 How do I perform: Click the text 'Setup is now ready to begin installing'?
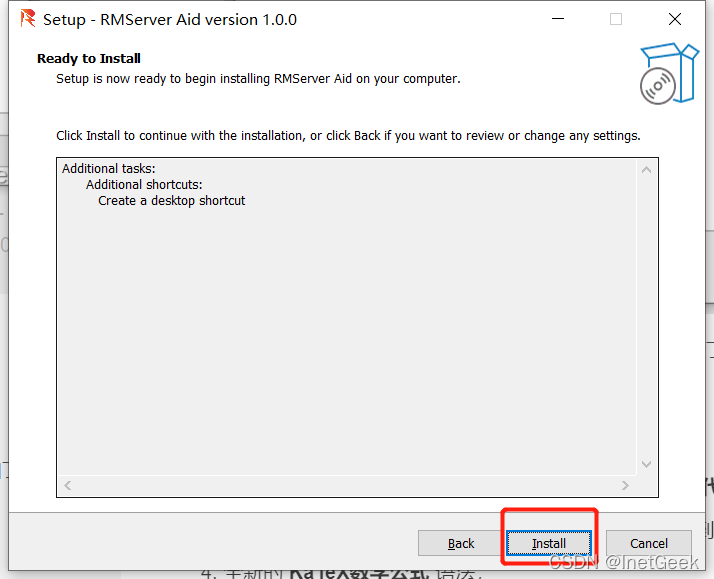click(163, 79)
